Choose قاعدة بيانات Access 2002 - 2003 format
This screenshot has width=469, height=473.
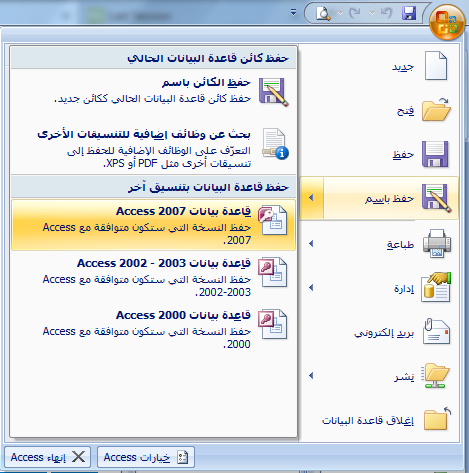(x=153, y=277)
